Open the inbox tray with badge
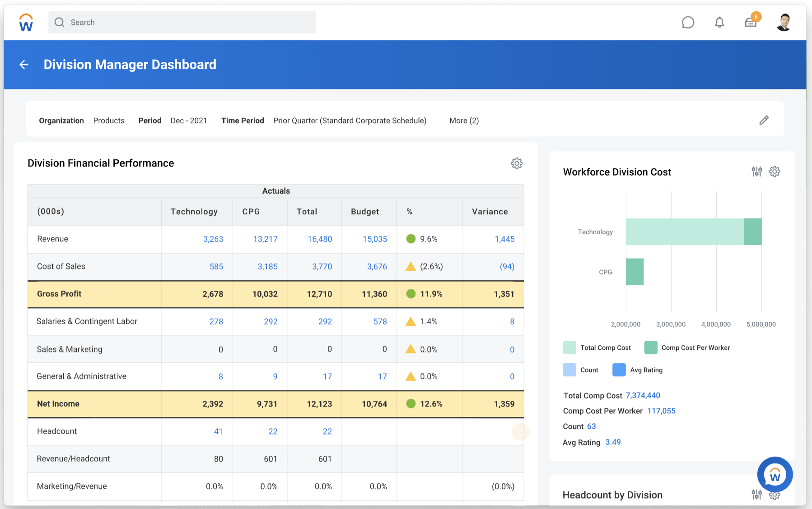This screenshot has height=509, width=812. [x=751, y=23]
